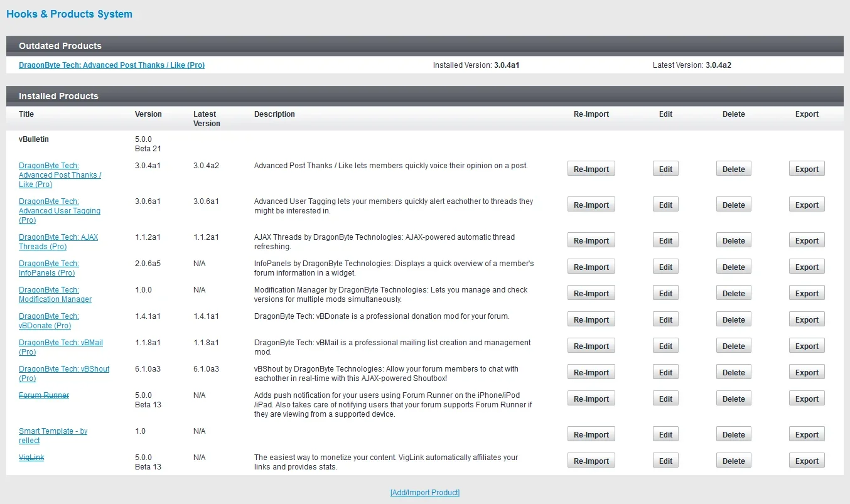Edit the vBMail product
Screen dimensions: 850x504
click(666, 346)
